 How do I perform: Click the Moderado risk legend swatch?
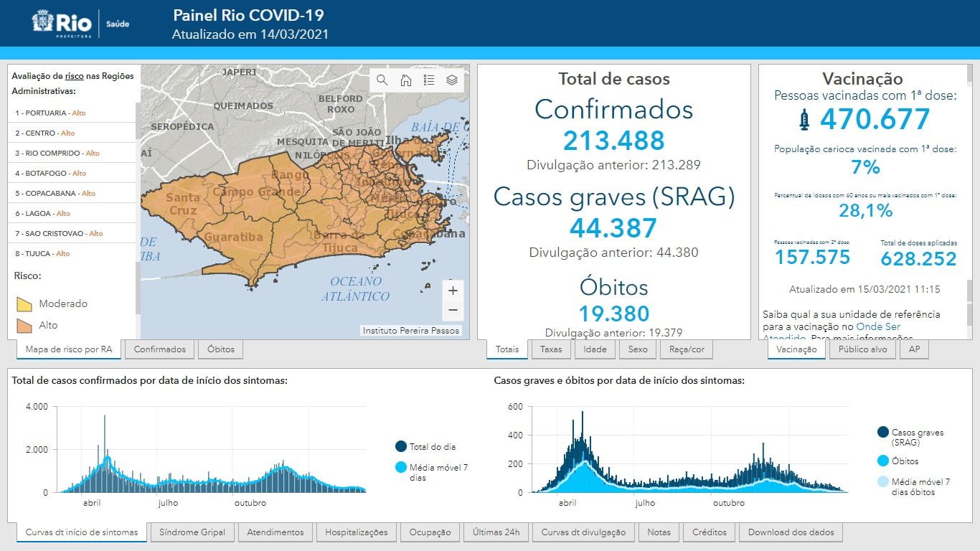point(24,304)
